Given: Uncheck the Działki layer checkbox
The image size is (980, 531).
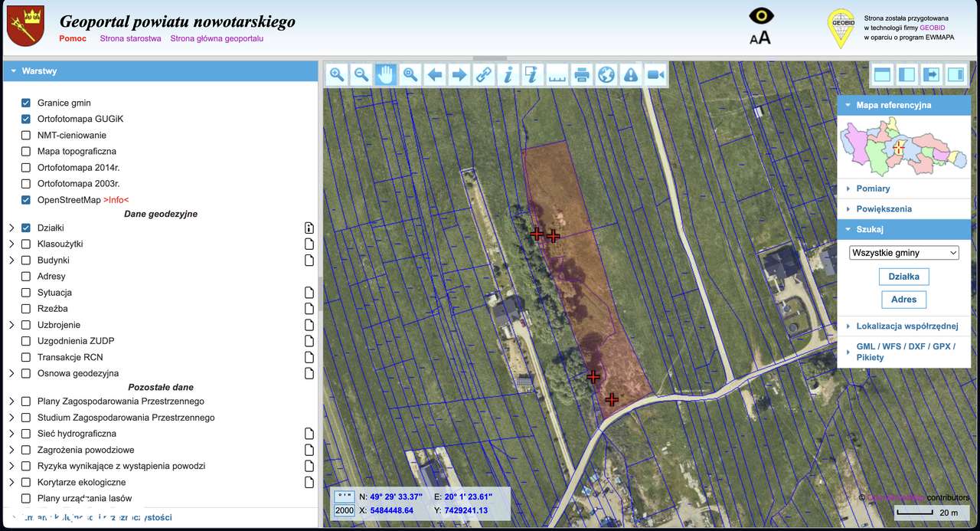Looking at the screenshot, I should click(x=26, y=228).
